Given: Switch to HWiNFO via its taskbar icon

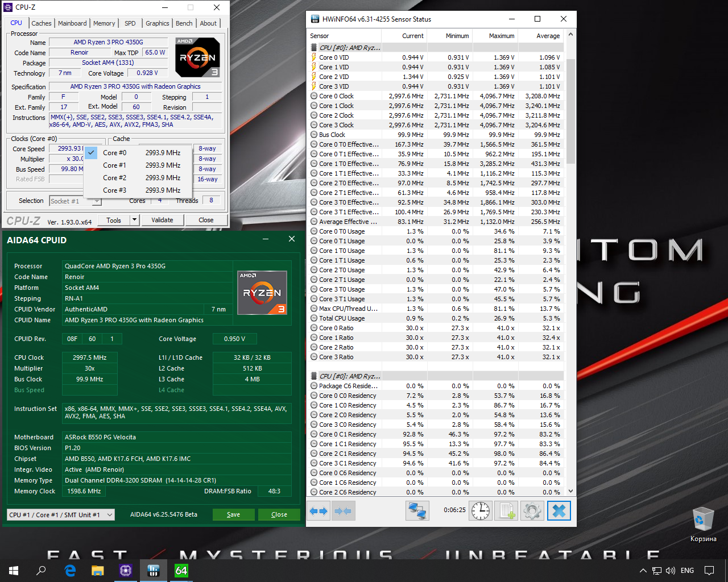Looking at the screenshot, I should coord(154,571).
